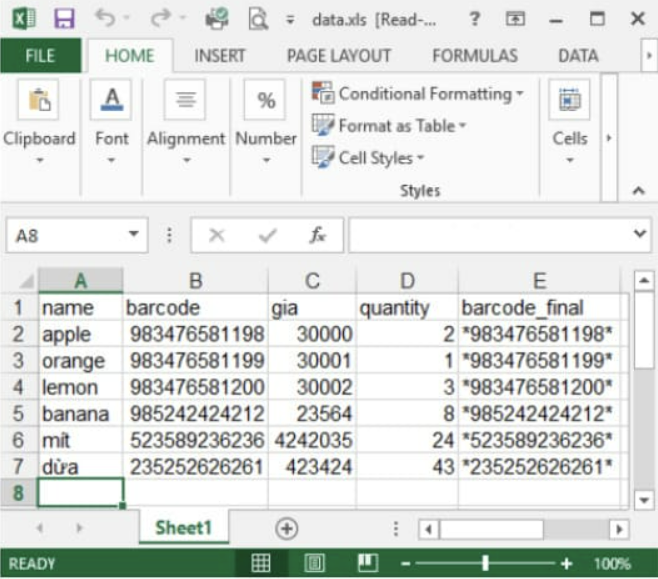
Task: Select the quantity header cell
Action: pyautogui.click(x=407, y=308)
